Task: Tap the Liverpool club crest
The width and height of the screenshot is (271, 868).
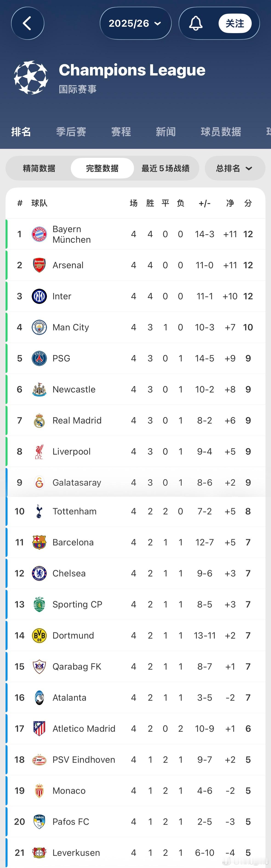Action: point(39,452)
